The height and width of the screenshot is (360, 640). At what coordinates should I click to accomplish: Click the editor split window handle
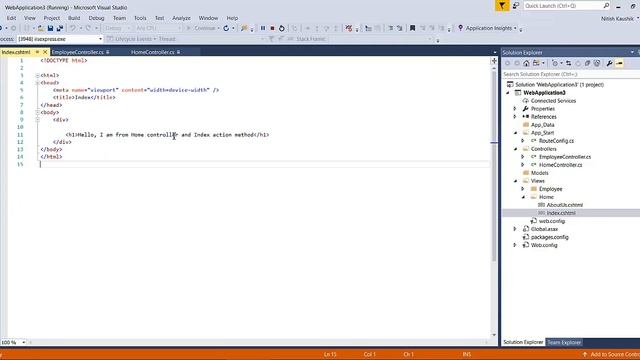[x=494, y=61]
